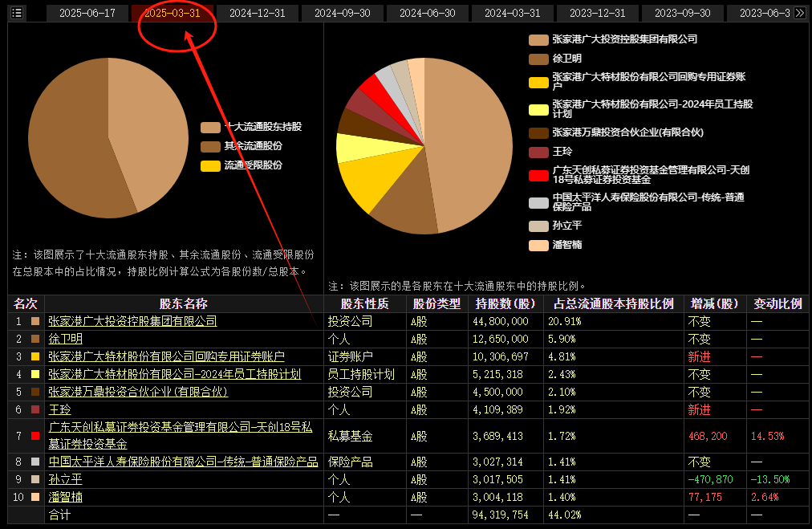Open link 张家港广大特材股份有限公司-2024年员工持股计划
The height and width of the screenshot is (529, 812).
(x=175, y=374)
